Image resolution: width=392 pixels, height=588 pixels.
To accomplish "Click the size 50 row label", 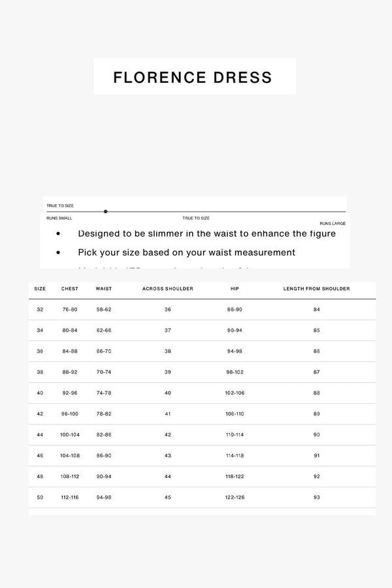I will [41, 497].
